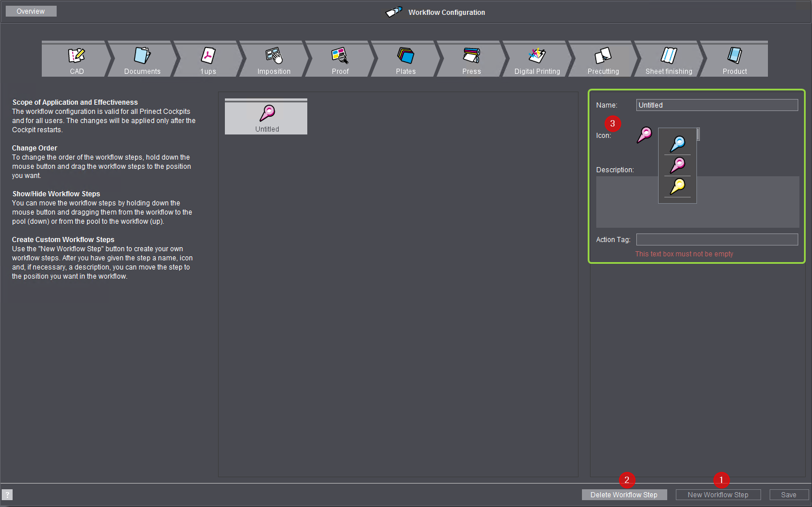Select the Untitled custom step in pool

click(266, 117)
